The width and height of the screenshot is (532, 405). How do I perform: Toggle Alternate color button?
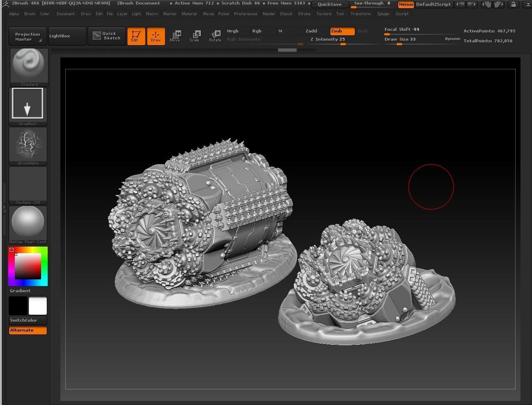(28, 330)
